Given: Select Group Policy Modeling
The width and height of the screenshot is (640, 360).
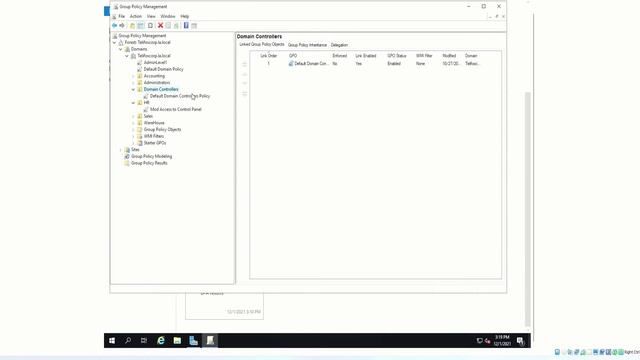Looking at the screenshot, I should pos(151,156).
